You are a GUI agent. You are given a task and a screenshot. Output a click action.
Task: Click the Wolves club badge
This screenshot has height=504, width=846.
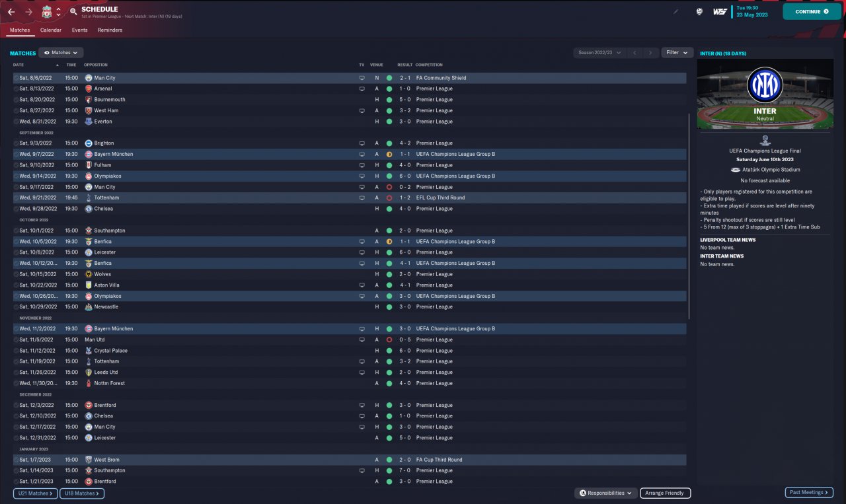click(89, 274)
